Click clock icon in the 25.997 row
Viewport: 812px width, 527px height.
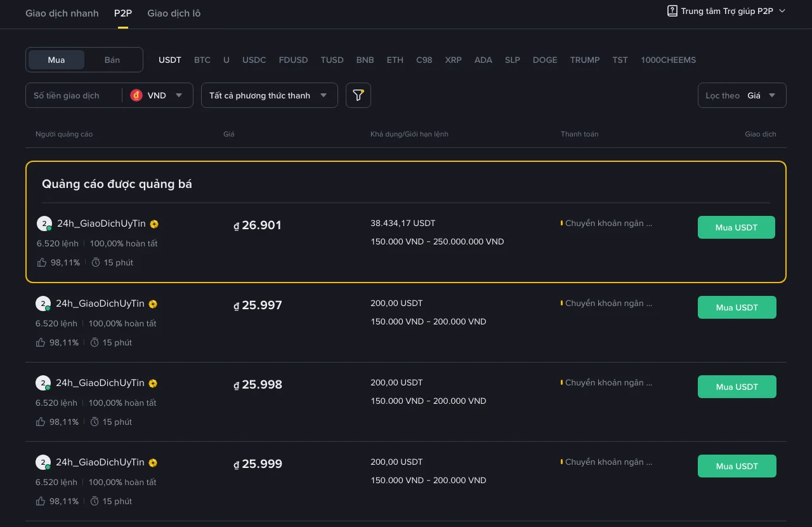pos(95,342)
